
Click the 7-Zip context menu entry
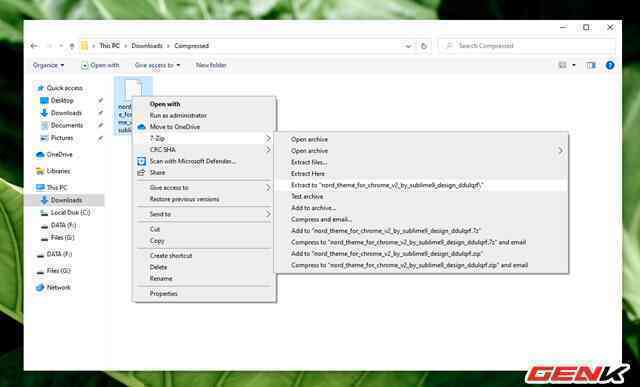click(204, 138)
